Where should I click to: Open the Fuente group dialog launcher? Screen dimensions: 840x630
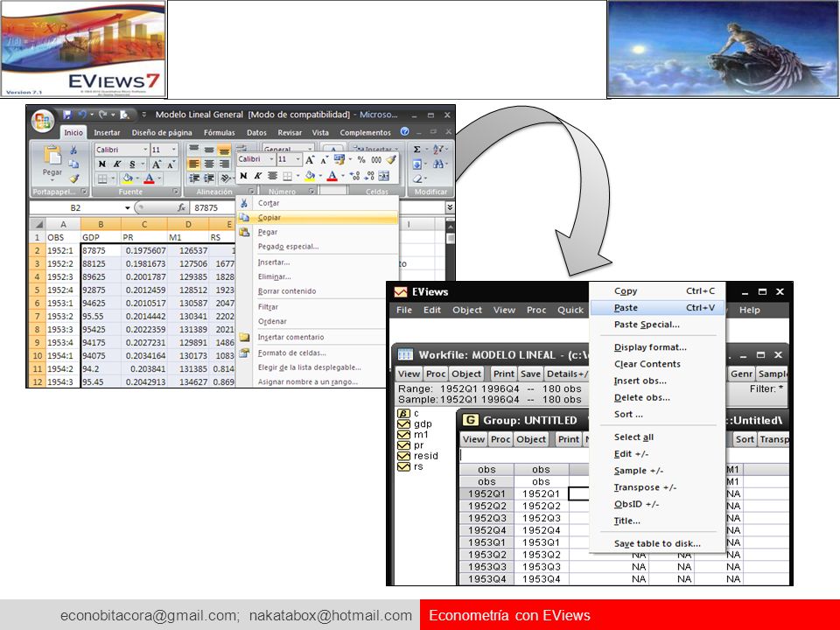click(176, 192)
